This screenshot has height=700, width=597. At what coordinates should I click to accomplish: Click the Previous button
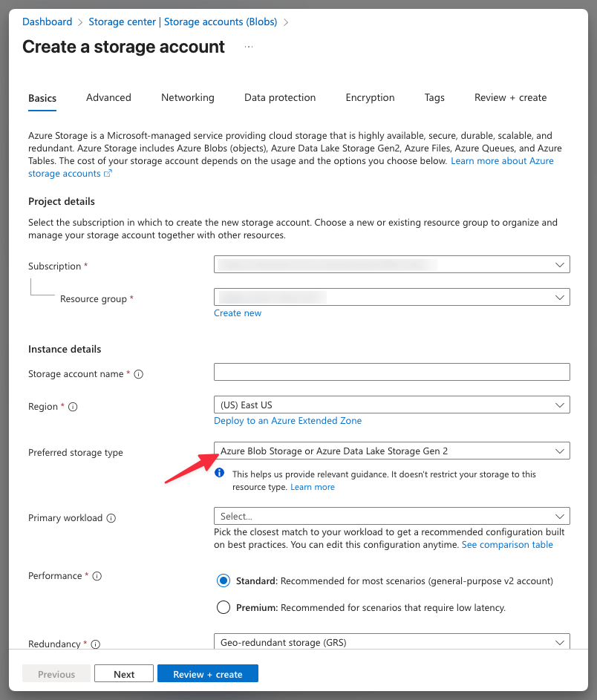pos(56,674)
